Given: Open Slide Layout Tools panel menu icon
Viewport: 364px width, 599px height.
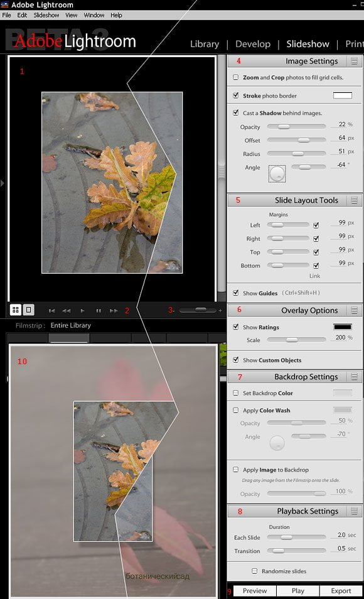Looking at the screenshot, I should pyautogui.click(x=355, y=200).
